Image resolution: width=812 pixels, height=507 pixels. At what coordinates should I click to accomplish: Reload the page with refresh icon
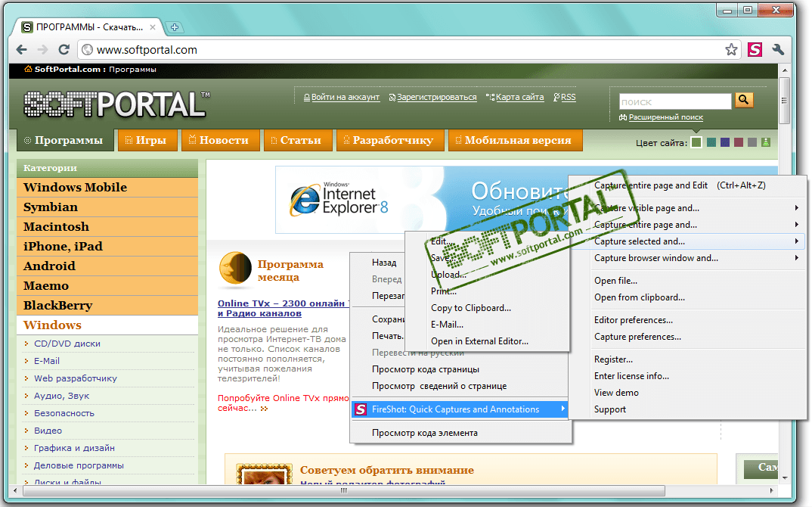[64, 50]
